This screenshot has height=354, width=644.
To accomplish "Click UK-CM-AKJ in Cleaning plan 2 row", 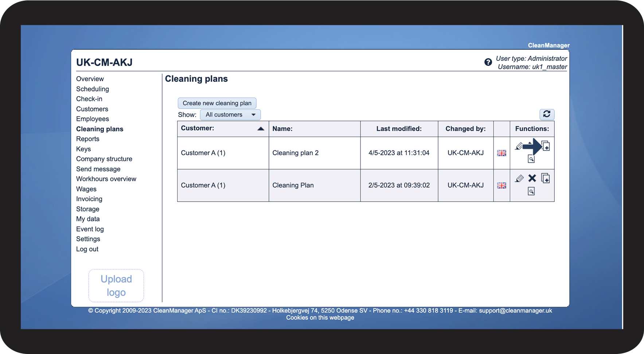I will tap(466, 153).
